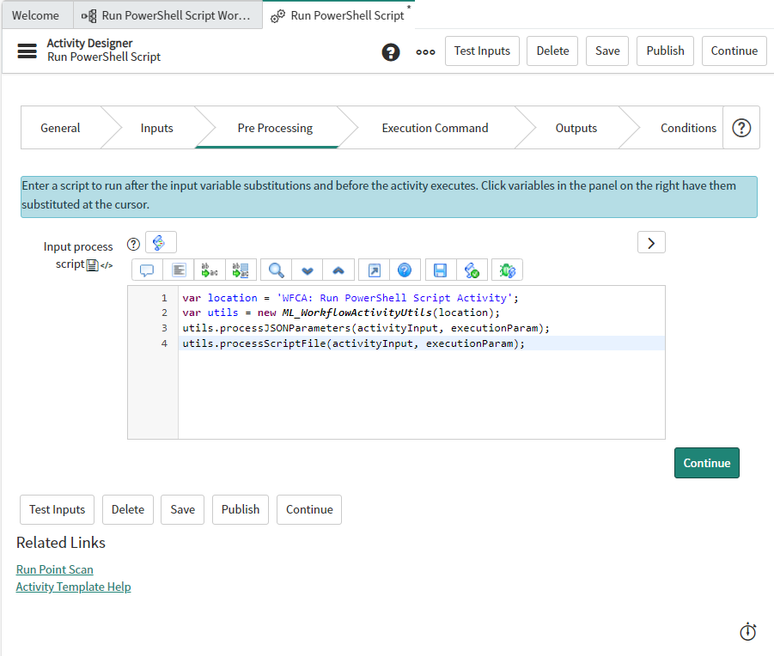
Task: Click the find next down-arrow icon
Action: [307, 270]
